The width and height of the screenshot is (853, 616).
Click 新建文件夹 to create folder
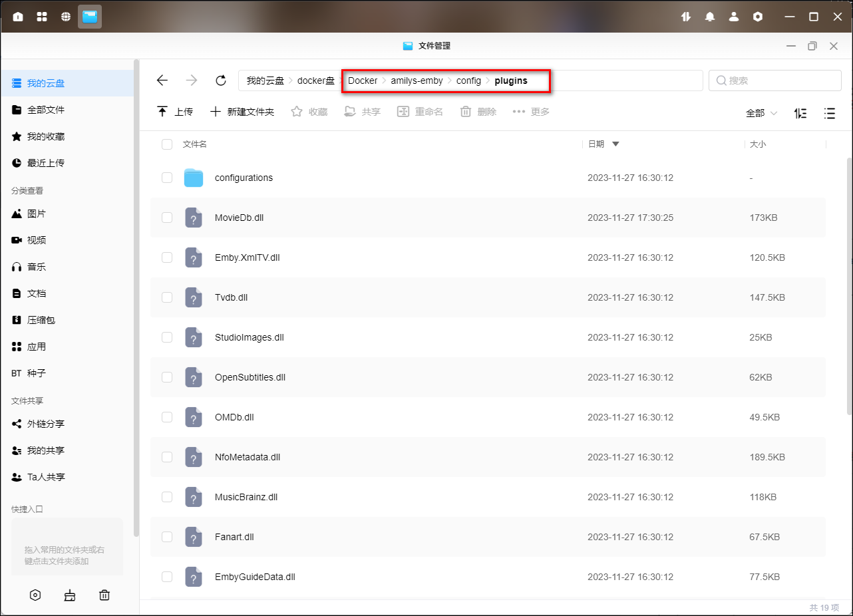[242, 112]
